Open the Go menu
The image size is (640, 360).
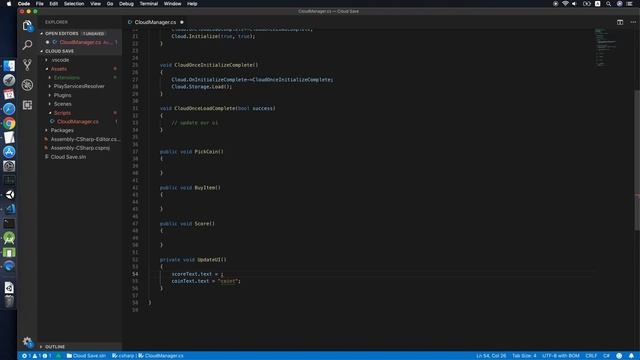pyautogui.click(x=110, y=4)
